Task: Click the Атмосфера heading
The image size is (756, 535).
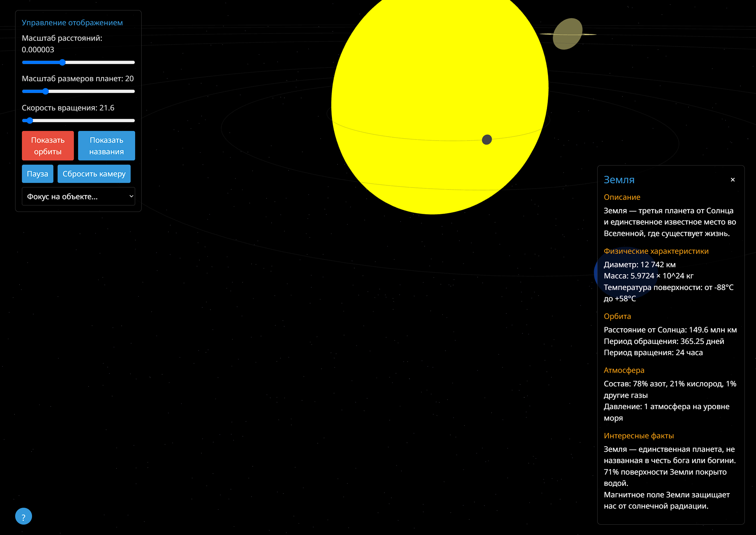Action: [624, 370]
